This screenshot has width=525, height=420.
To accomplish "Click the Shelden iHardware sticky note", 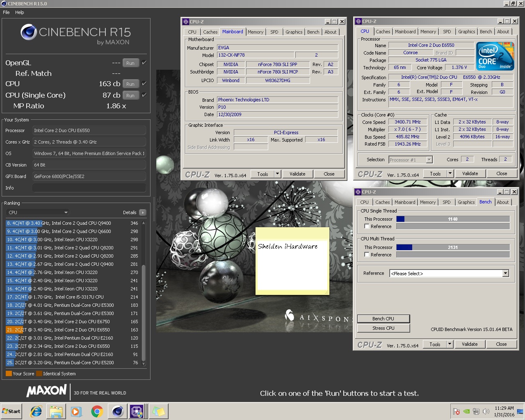I will [x=292, y=261].
